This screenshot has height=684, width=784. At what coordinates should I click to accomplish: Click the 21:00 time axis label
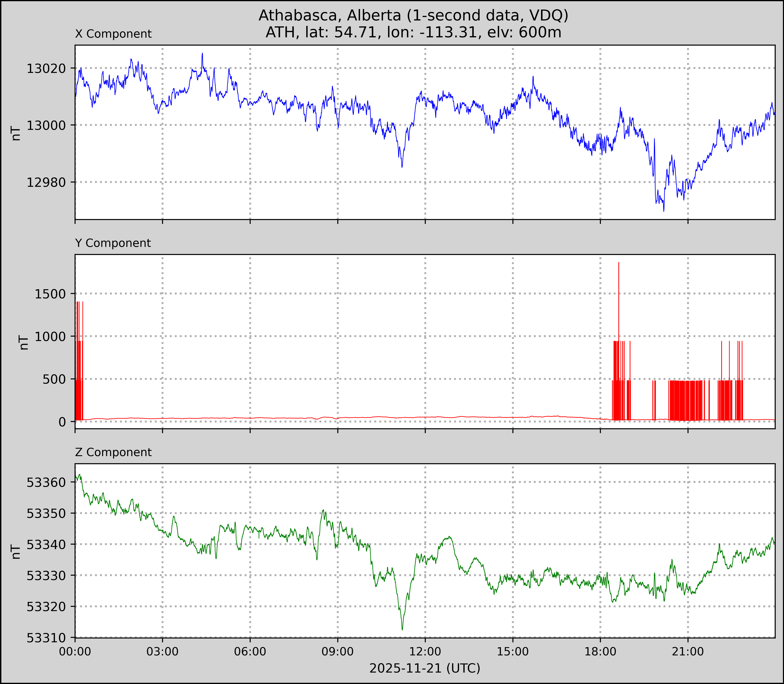[x=688, y=652]
